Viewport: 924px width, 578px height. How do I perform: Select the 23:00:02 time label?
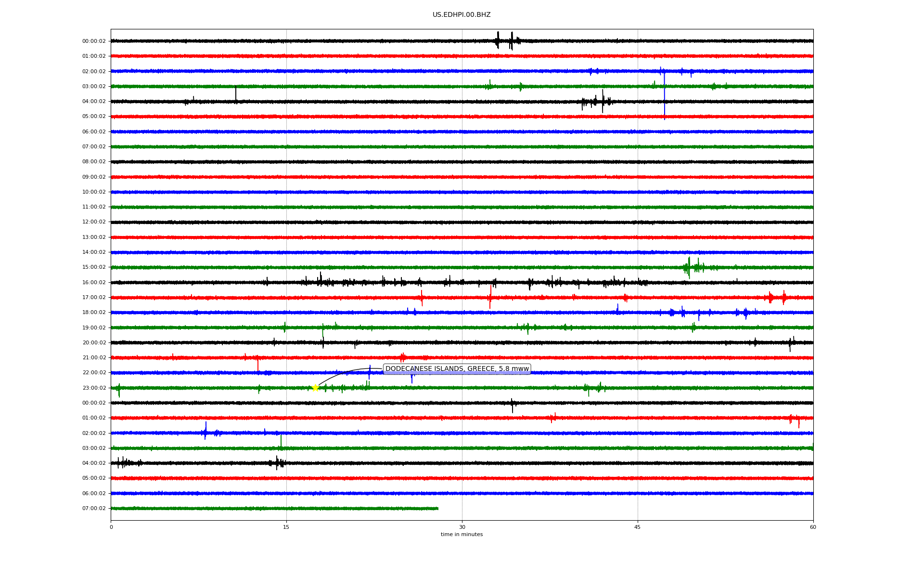click(x=94, y=388)
